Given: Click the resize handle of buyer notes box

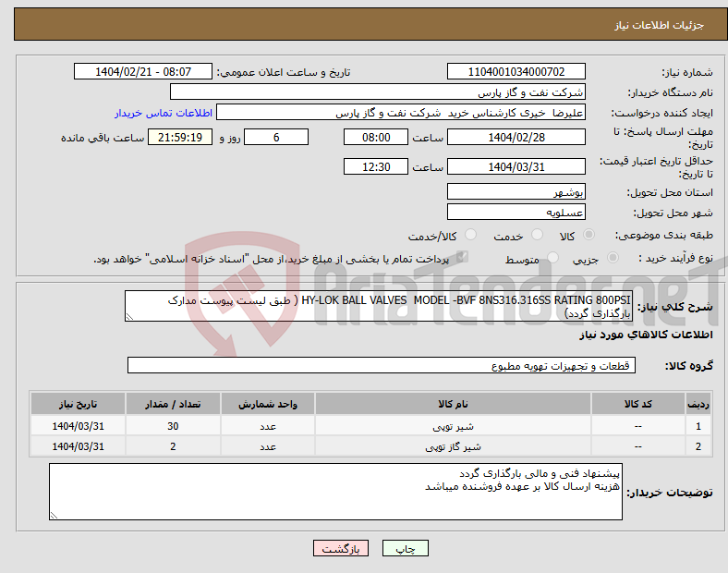Looking at the screenshot, I should click(x=54, y=516).
